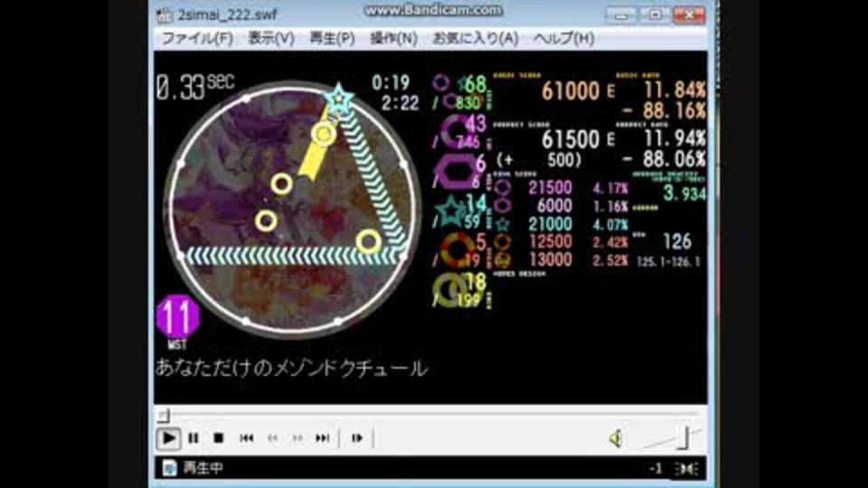Click the orange ring counter icon
This screenshot has width=868, height=488.
(x=458, y=249)
